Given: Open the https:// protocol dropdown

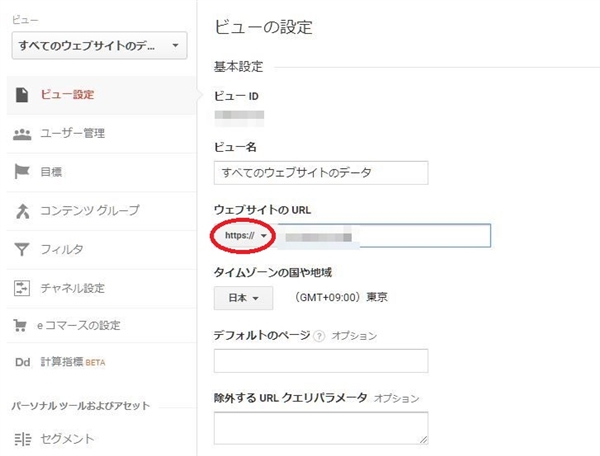Looking at the screenshot, I should [x=245, y=236].
